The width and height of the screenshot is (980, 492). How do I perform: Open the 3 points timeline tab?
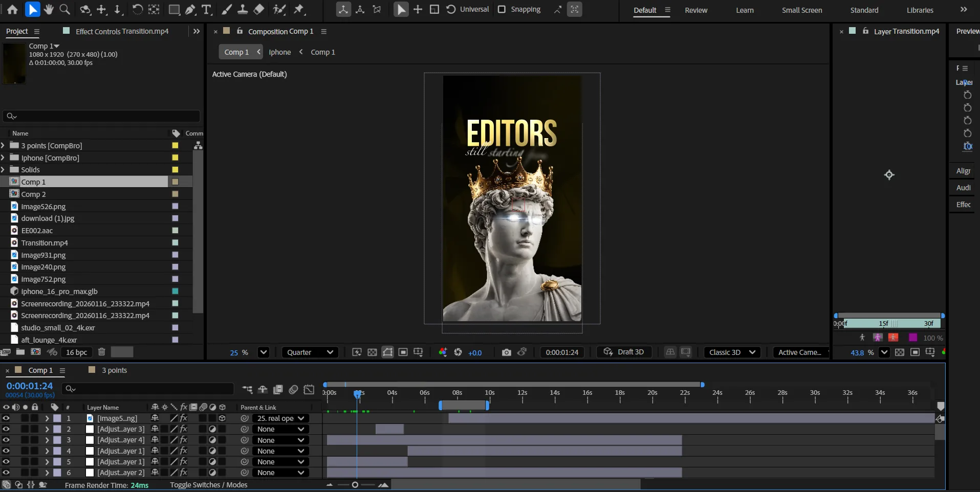[114, 370]
